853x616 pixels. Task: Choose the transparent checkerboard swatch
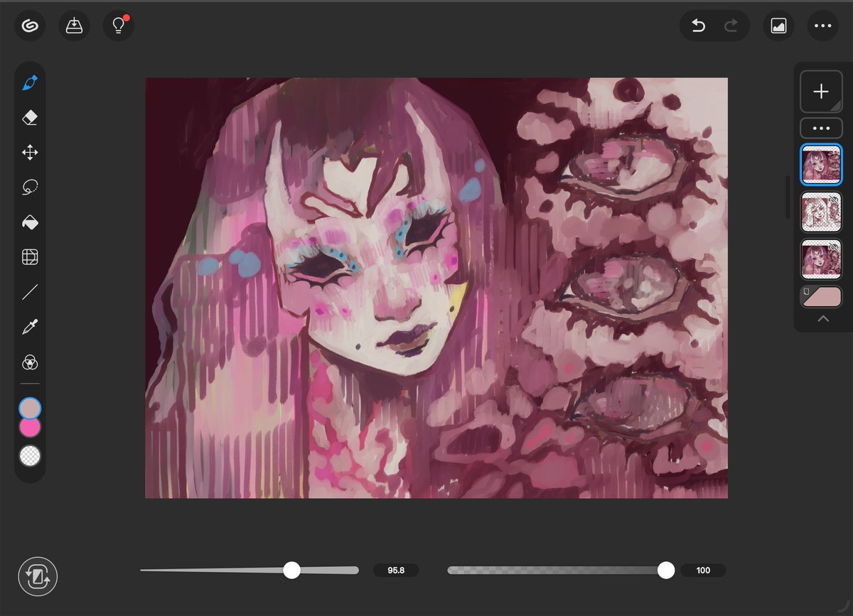pos(29,455)
